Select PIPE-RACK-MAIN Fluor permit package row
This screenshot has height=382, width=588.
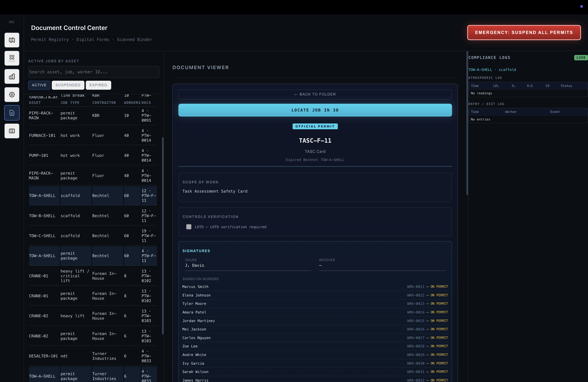tap(93, 176)
